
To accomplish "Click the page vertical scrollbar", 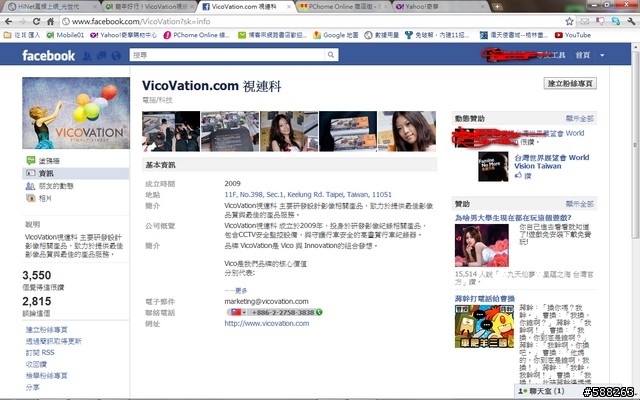I will pos(636,143).
